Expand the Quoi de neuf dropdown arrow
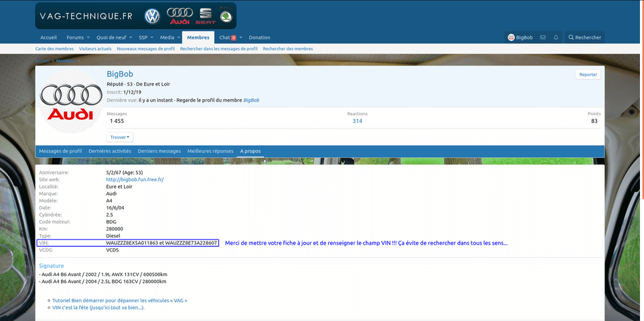This screenshot has width=644, height=321. click(129, 37)
